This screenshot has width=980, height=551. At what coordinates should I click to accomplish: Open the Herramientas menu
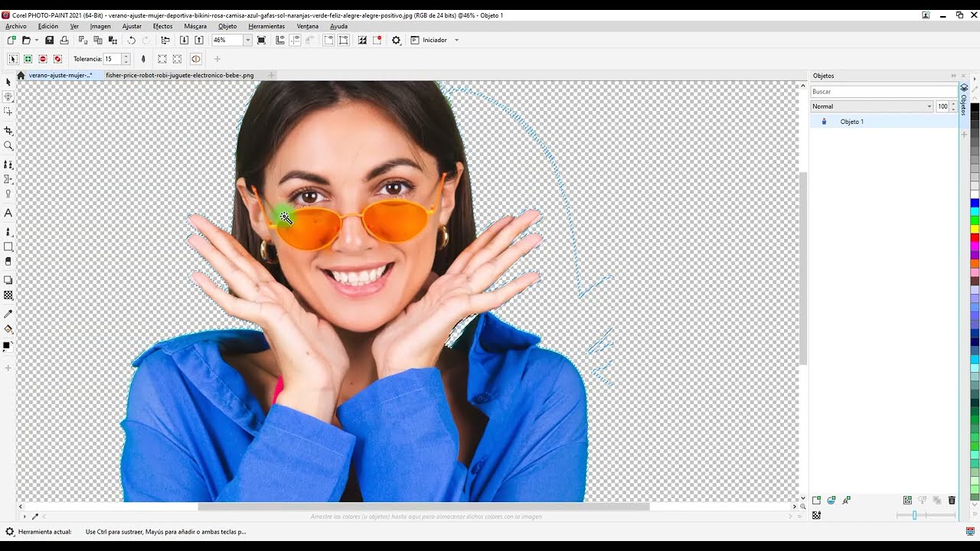point(266,26)
